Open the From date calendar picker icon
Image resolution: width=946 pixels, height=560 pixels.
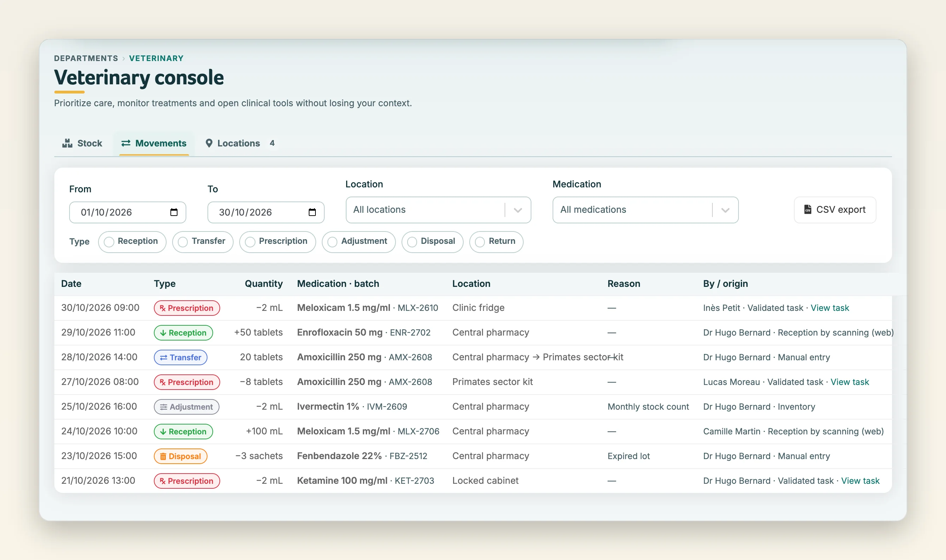click(x=174, y=212)
